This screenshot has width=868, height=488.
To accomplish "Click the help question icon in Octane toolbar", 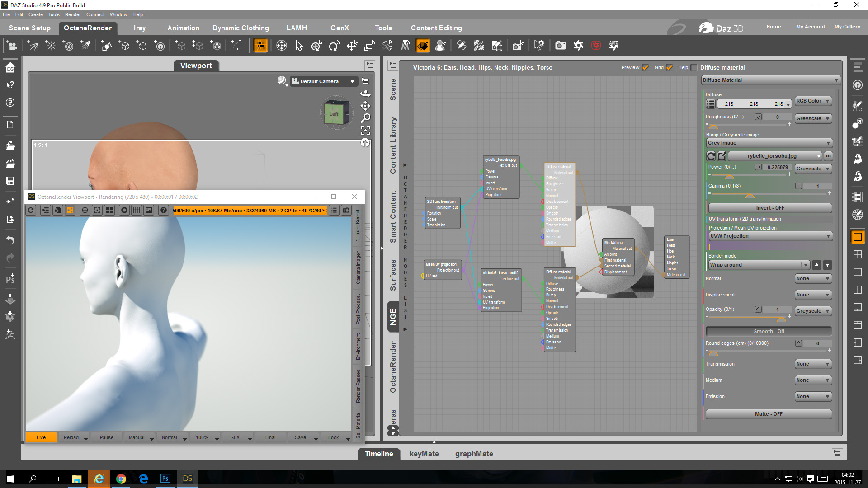I will pyautogui.click(x=164, y=210).
